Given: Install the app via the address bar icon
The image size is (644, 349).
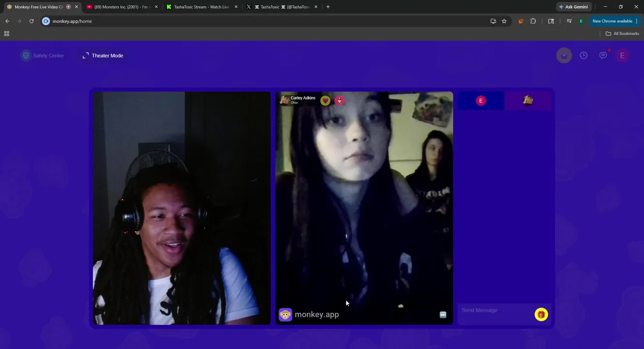Looking at the screenshot, I should coord(493,21).
